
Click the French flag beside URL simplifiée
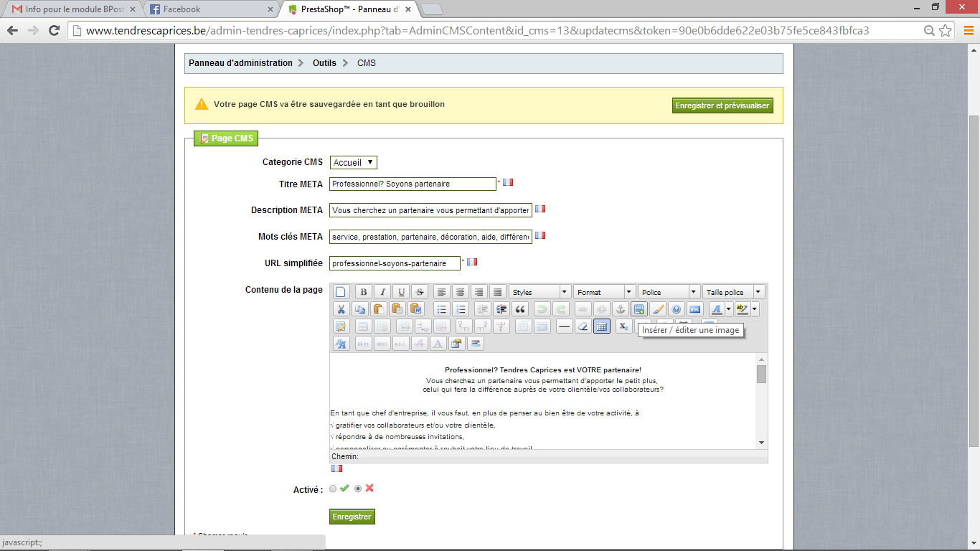point(472,262)
